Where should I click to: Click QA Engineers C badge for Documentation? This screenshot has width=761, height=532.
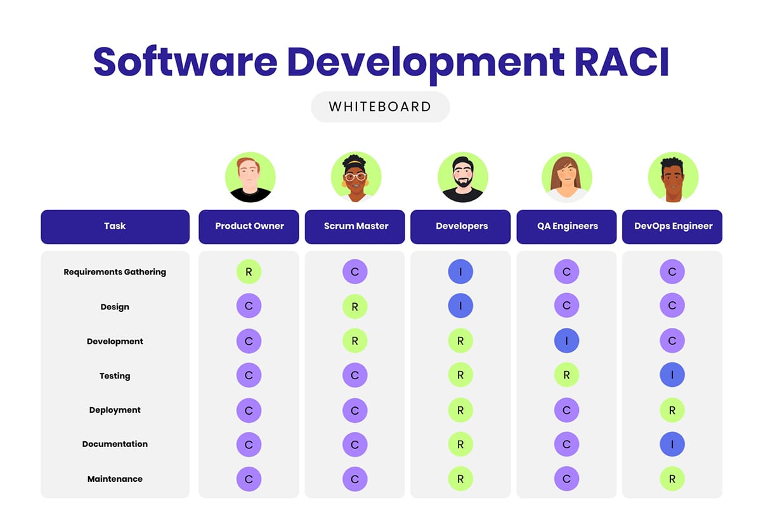[566, 444]
